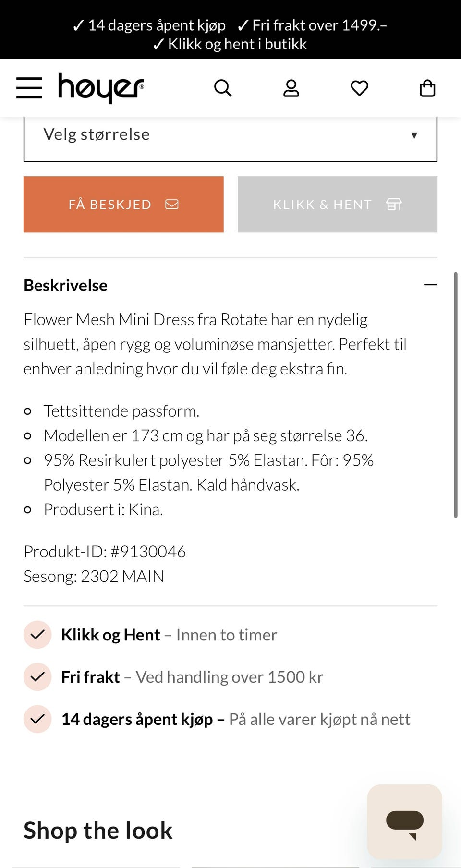Click the Klikk og Hent checkmark badge

(37, 635)
